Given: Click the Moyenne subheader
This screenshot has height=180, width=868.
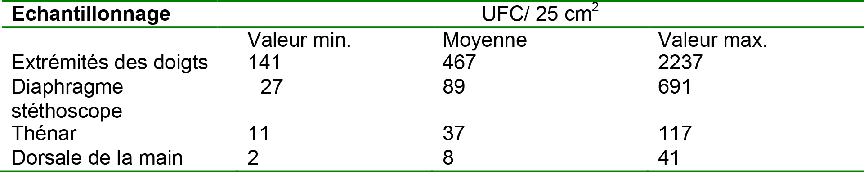Looking at the screenshot, I should click(484, 41).
